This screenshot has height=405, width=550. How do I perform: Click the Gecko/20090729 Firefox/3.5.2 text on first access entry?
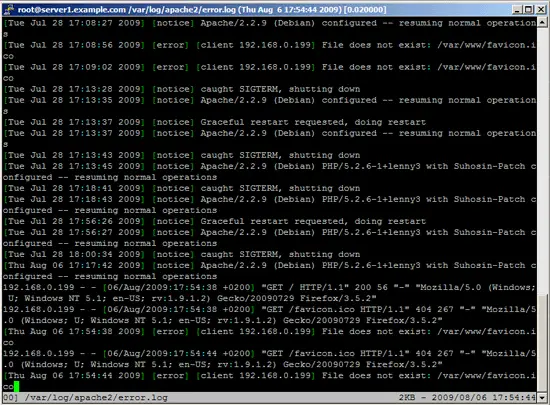point(297,298)
